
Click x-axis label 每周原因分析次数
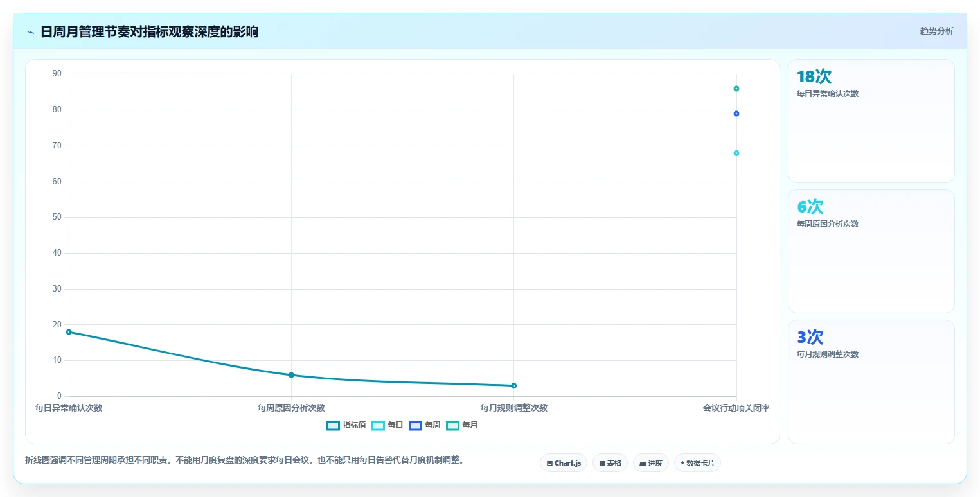(x=291, y=408)
